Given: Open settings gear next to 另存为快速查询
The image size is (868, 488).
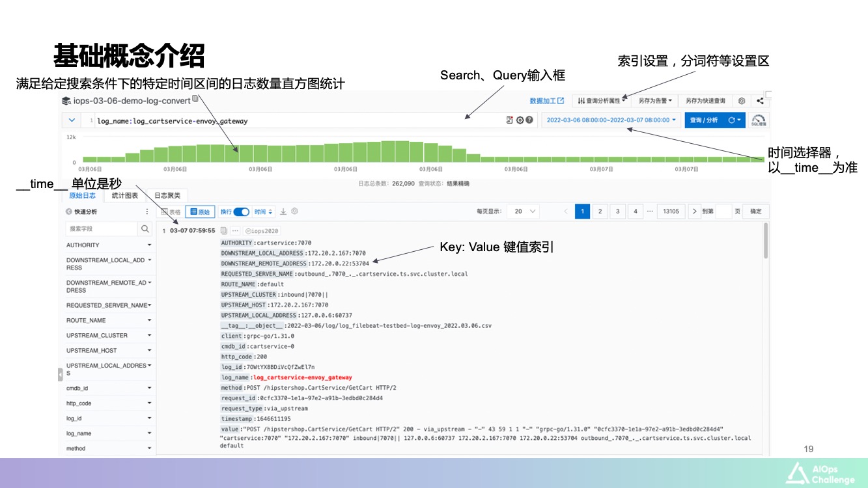Looking at the screenshot, I should click(741, 101).
